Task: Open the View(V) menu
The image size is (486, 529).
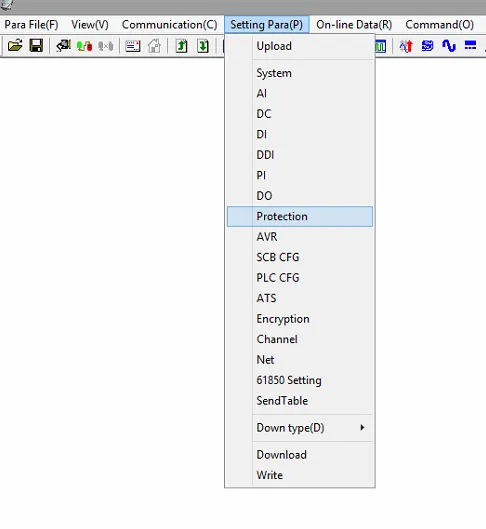Action: [x=90, y=25]
